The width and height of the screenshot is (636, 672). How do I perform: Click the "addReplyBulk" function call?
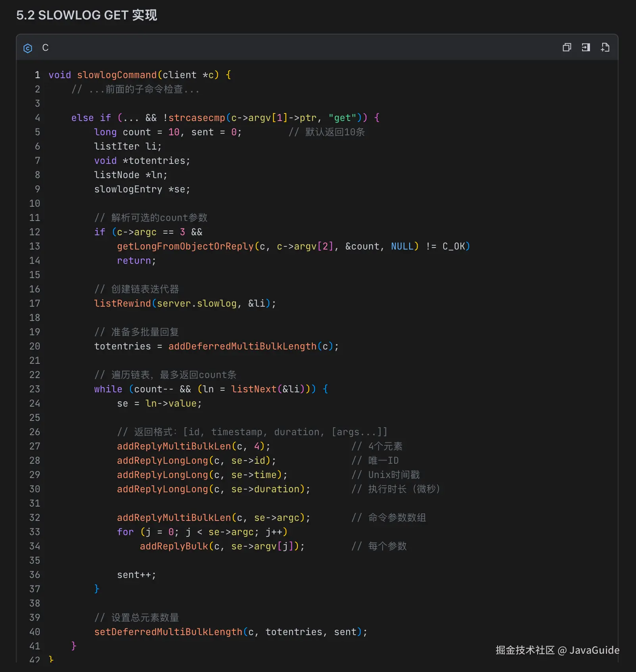(174, 546)
